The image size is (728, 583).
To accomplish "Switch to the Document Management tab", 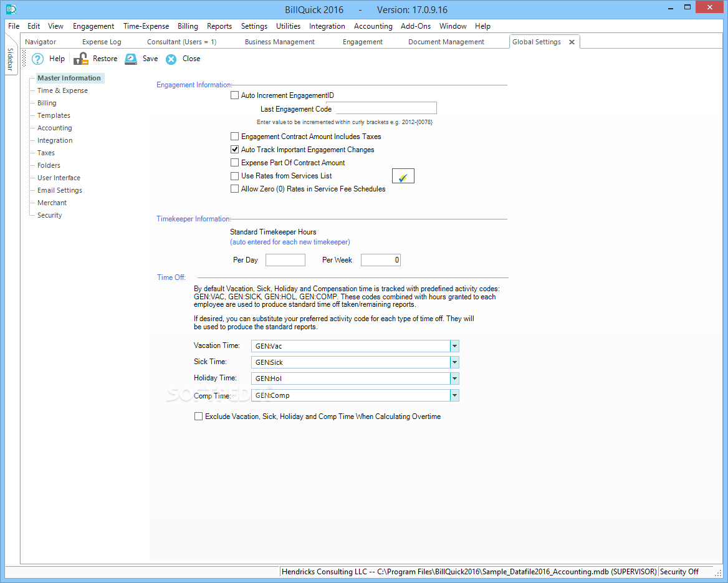I will pyautogui.click(x=446, y=42).
